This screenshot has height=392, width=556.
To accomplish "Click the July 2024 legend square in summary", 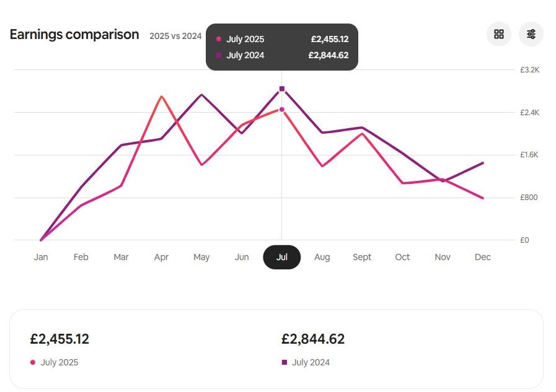I will (x=285, y=362).
